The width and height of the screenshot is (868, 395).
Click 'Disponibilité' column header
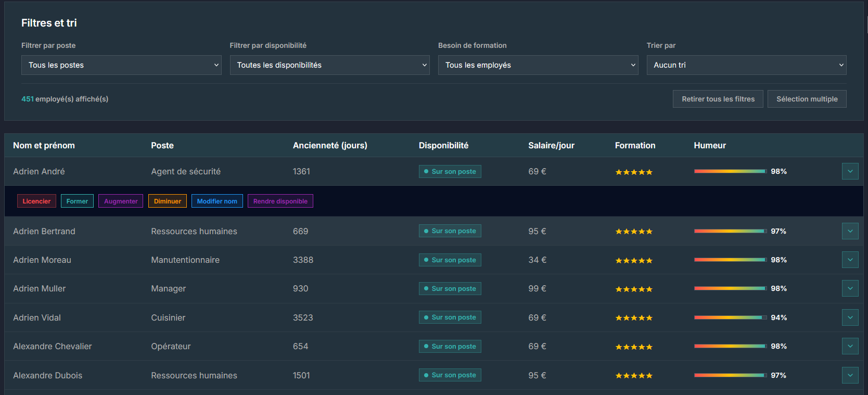[x=443, y=146]
